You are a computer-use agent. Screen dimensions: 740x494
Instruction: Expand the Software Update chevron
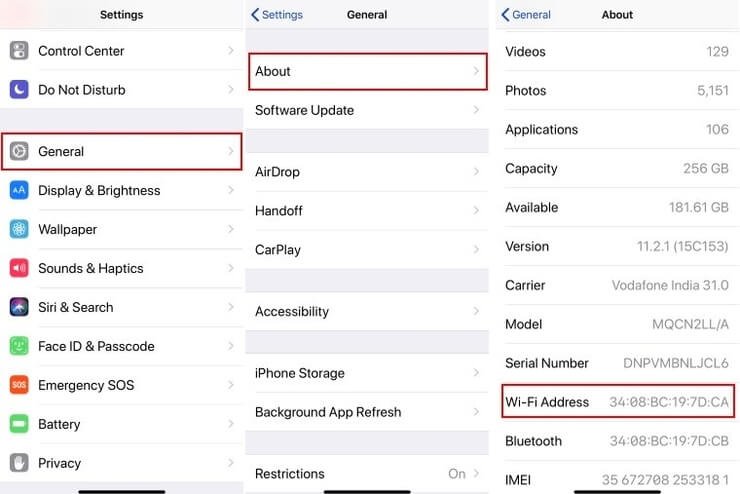[x=476, y=110]
